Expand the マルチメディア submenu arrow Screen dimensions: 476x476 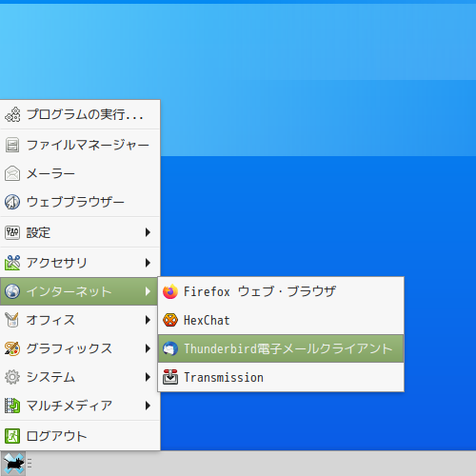pos(148,406)
